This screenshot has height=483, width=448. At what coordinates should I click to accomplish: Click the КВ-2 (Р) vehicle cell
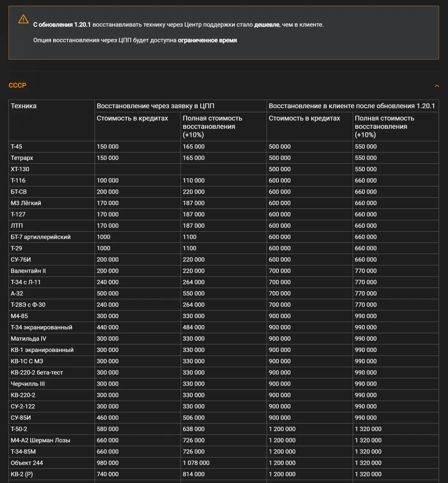coord(22,474)
